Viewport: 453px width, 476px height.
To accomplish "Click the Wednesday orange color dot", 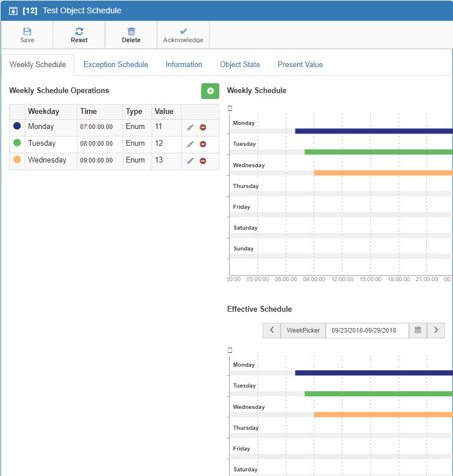I will (x=17, y=159).
